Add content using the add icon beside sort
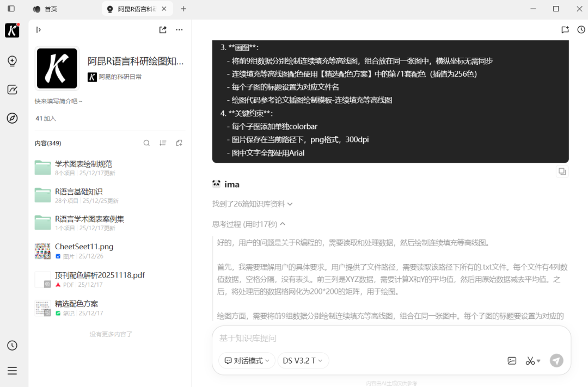The image size is (588, 387). pyautogui.click(x=179, y=143)
